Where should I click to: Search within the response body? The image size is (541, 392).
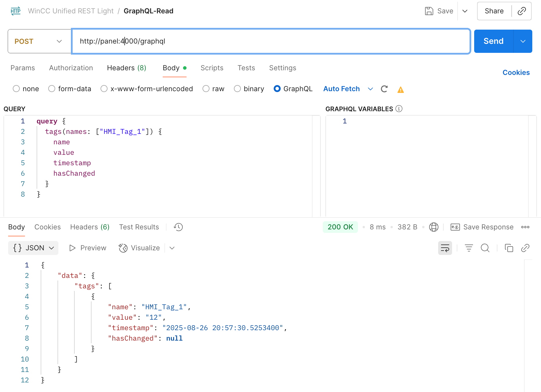click(x=485, y=248)
